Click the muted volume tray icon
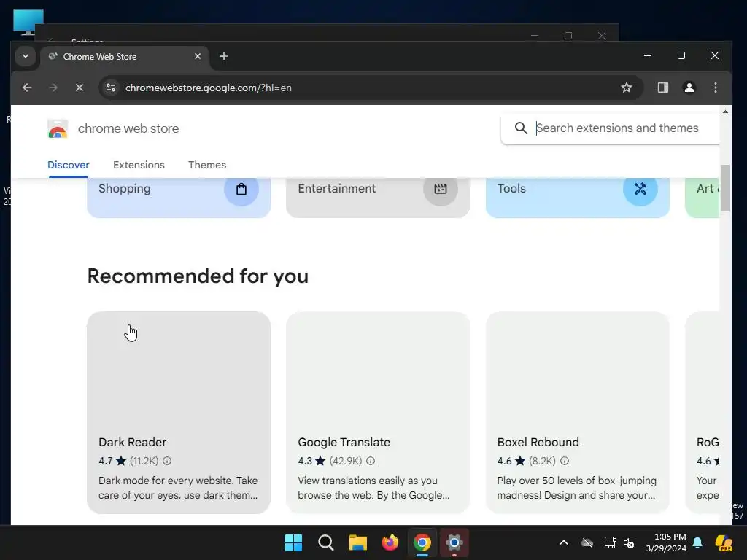747x560 pixels. (629, 542)
